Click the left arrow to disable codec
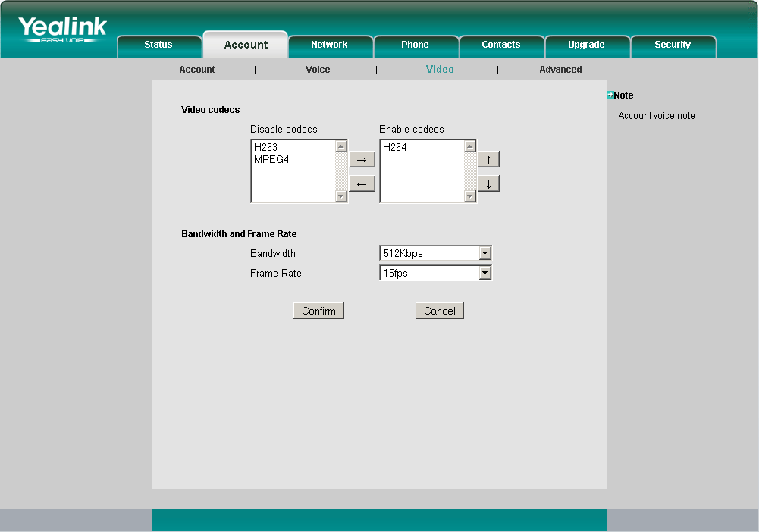The height and width of the screenshot is (532, 759). (362, 184)
